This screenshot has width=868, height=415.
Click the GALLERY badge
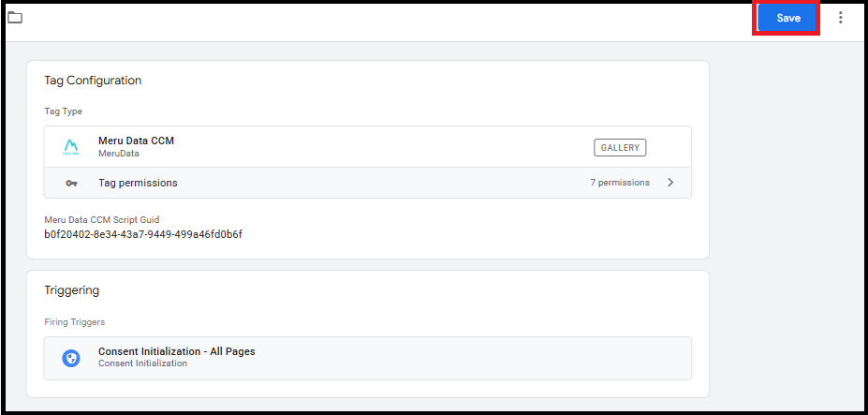click(620, 147)
